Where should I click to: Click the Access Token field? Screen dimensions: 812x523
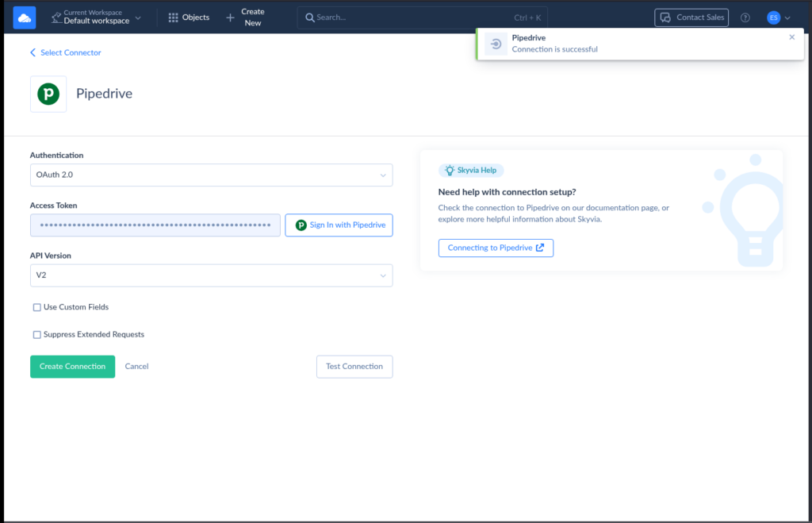point(155,225)
